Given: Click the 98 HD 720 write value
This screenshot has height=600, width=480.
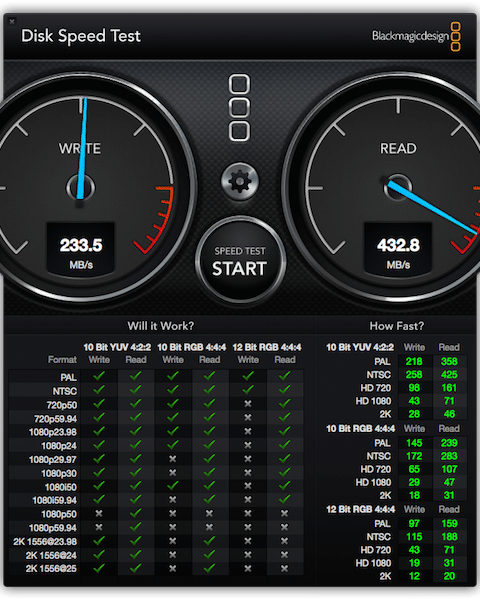Looking at the screenshot, I should [x=414, y=388].
